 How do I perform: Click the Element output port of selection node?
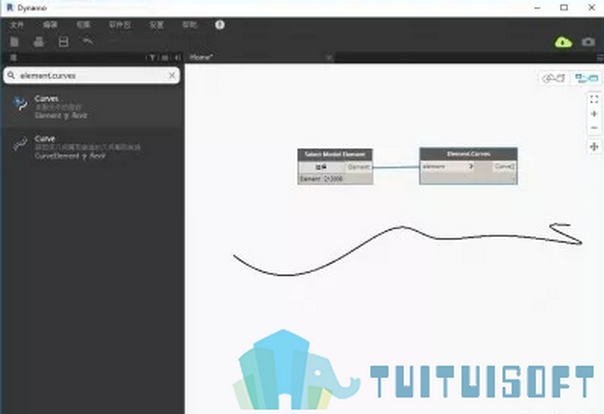tap(359, 167)
